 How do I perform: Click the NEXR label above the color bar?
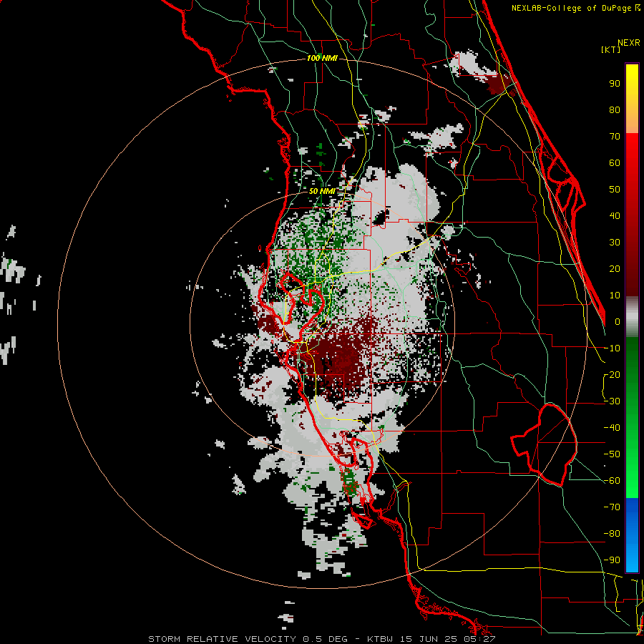(x=629, y=43)
